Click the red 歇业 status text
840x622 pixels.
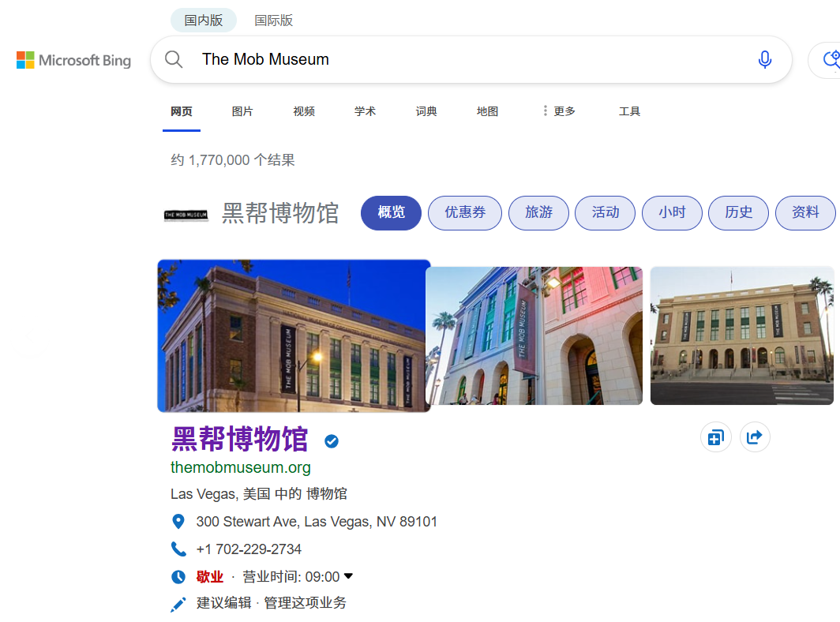pyautogui.click(x=209, y=576)
